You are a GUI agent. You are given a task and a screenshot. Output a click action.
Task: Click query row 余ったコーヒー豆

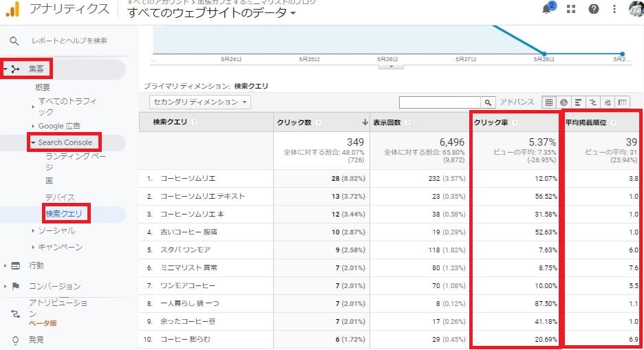pyautogui.click(x=188, y=321)
